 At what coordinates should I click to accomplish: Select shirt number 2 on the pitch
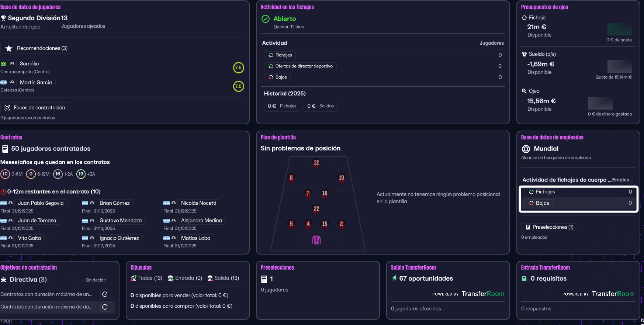point(341,224)
